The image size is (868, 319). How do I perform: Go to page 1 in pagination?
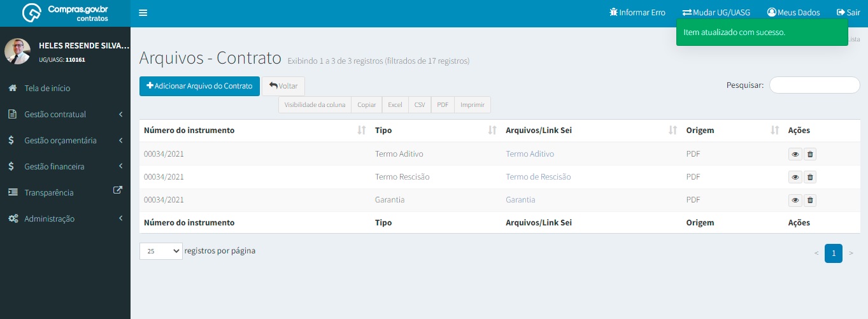834,253
